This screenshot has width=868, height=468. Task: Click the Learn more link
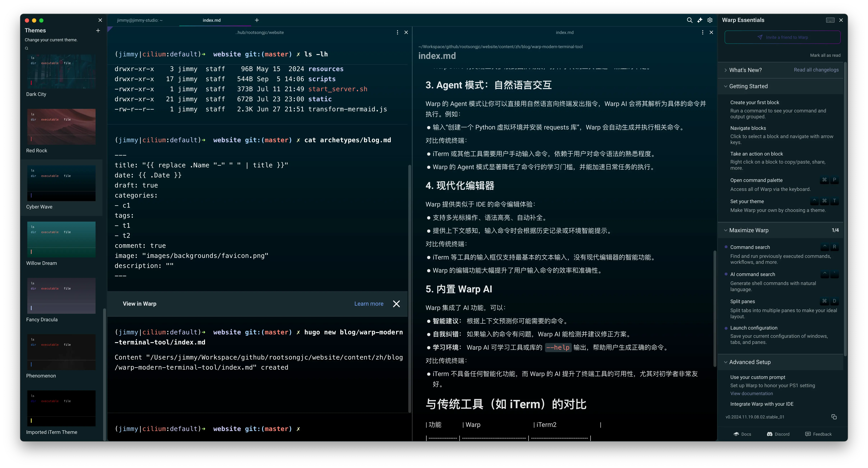pyautogui.click(x=369, y=303)
